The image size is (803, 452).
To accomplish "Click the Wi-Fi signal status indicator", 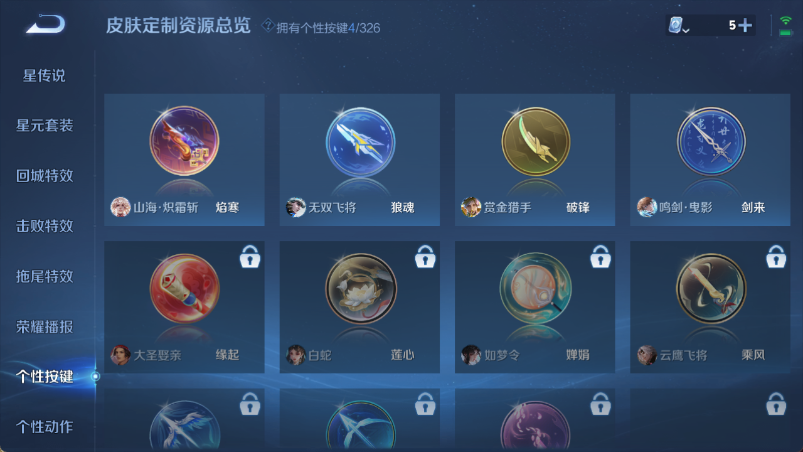I will tap(786, 26).
